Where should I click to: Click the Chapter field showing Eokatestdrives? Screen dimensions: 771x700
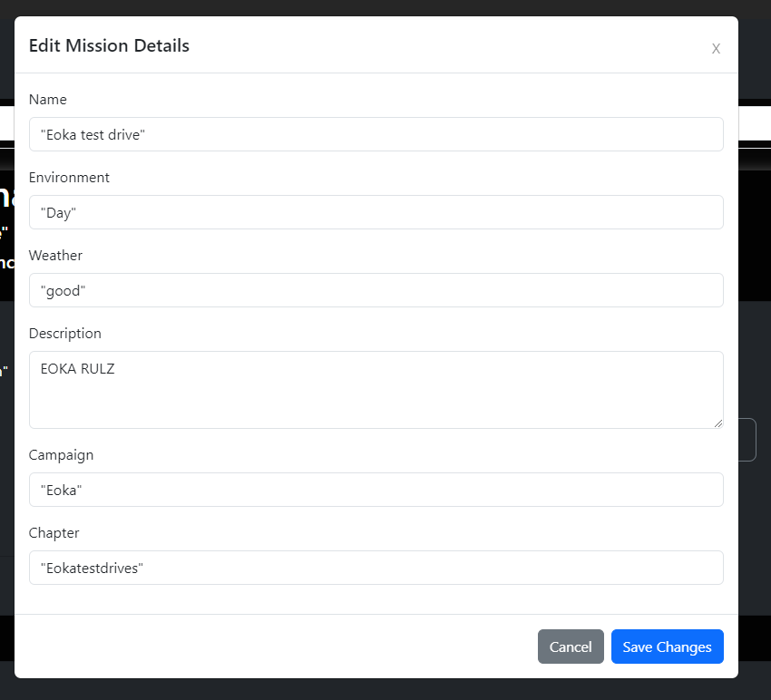pyautogui.click(x=376, y=568)
